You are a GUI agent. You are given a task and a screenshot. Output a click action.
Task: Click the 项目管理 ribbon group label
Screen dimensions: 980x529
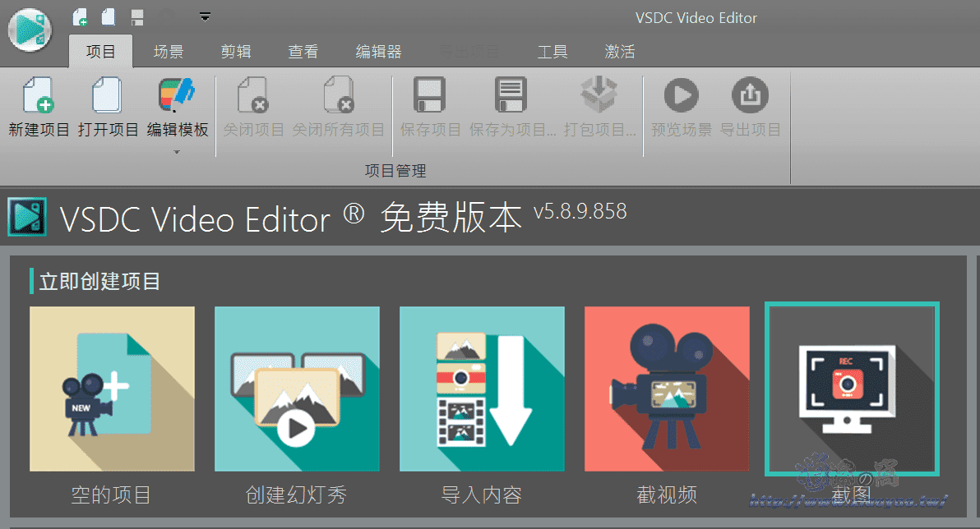(395, 171)
